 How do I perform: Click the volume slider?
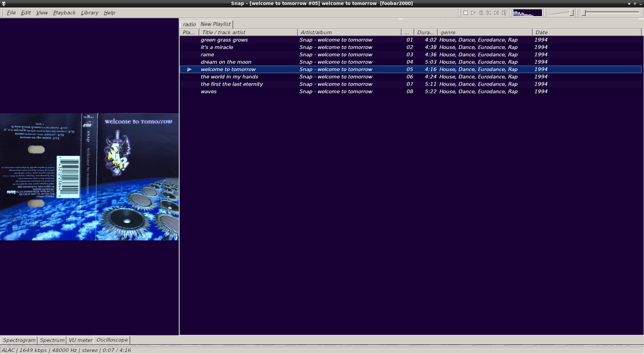click(x=561, y=13)
